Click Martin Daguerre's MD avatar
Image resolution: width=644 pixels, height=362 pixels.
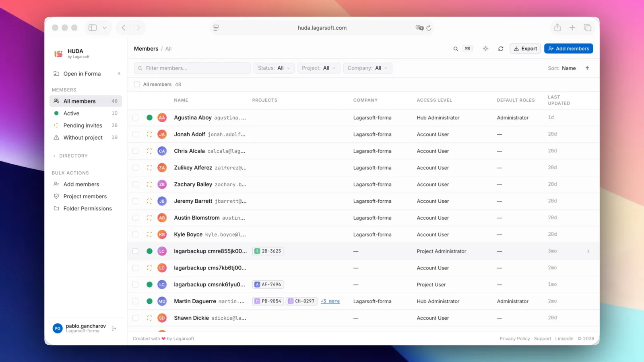tap(162, 301)
